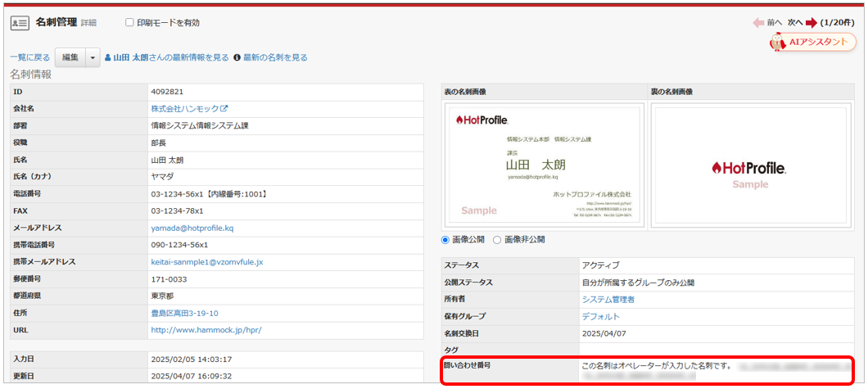
Task: Click the owl icon on AIアシスタント
Action: pos(777,43)
